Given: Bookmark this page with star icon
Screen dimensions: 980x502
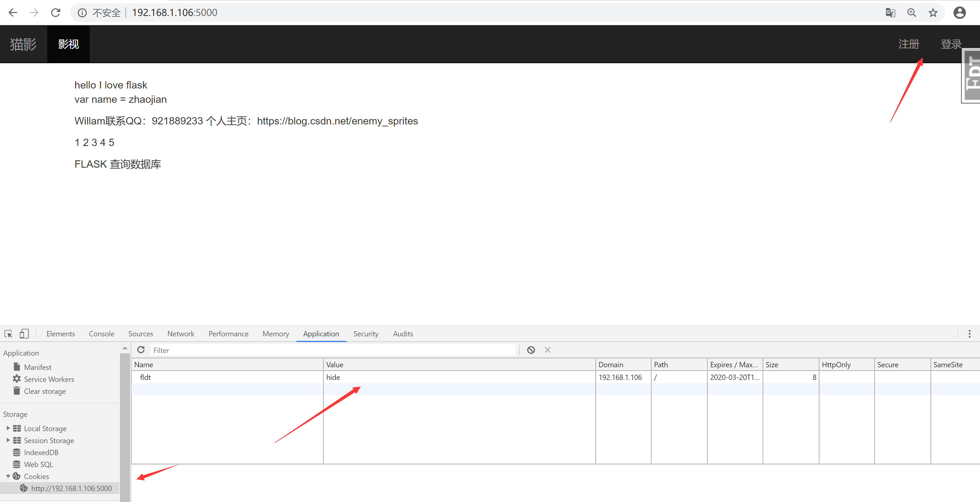Looking at the screenshot, I should click(x=933, y=13).
